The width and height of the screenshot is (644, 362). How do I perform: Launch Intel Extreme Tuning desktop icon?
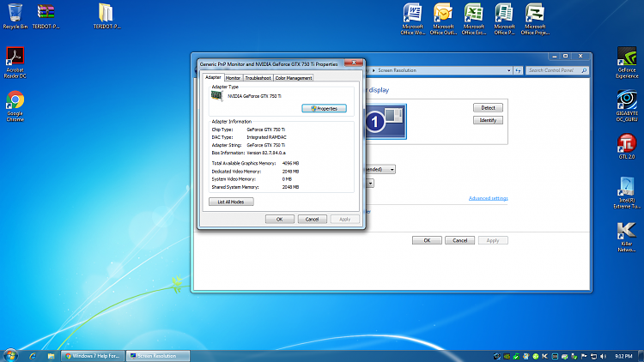[627, 193]
